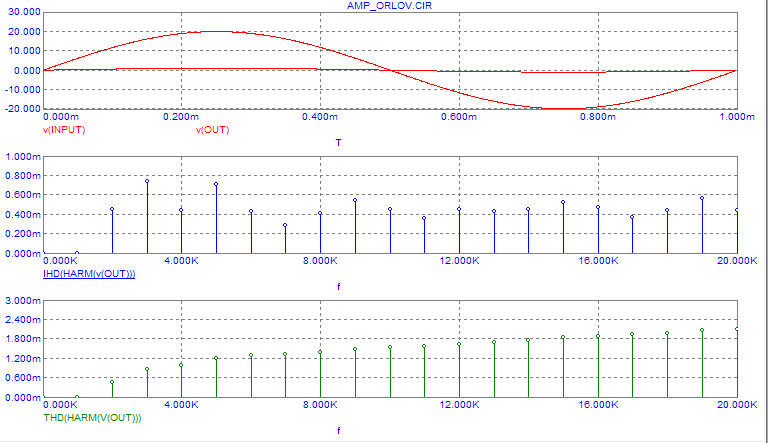Select the IHD(HARM(v(OUT))) plot label
Screen dimensions: 768x443
[89, 273]
